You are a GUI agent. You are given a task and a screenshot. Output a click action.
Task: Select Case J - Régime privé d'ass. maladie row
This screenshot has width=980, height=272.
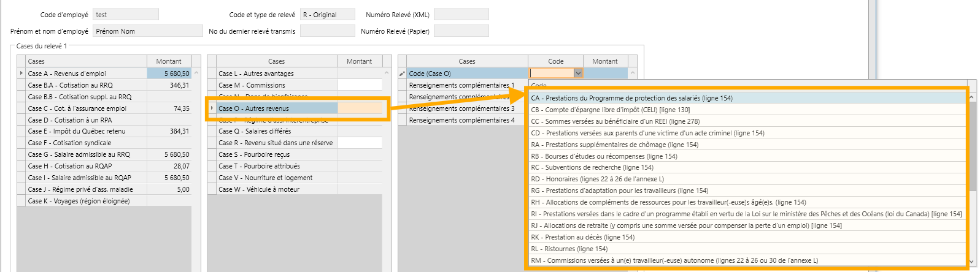(x=104, y=189)
